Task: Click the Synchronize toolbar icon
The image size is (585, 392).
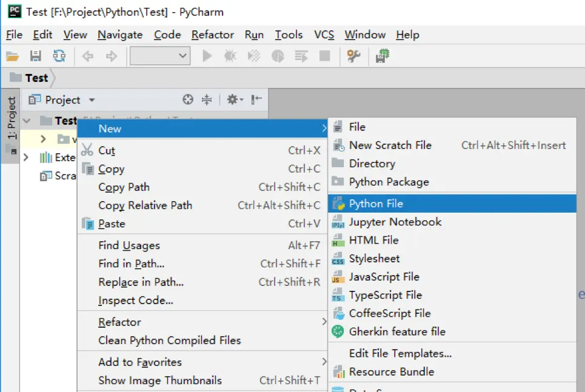Action: click(x=59, y=56)
